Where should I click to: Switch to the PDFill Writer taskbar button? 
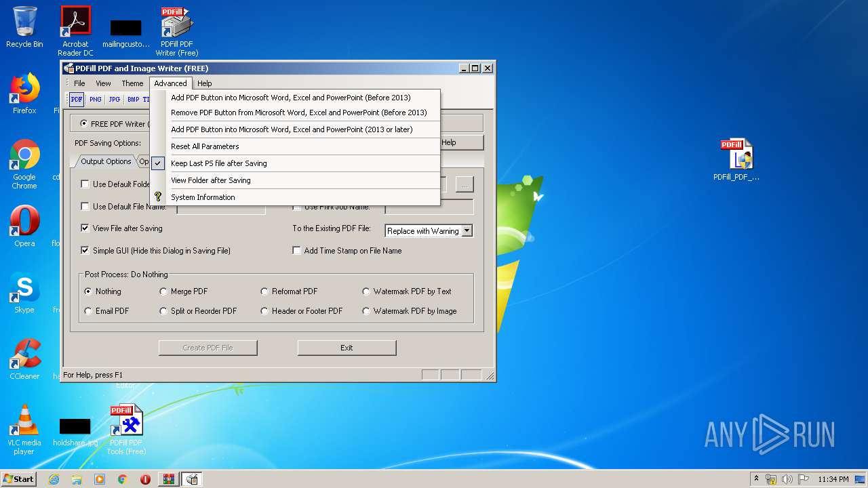pyautogui.click(x=192, y=479)
